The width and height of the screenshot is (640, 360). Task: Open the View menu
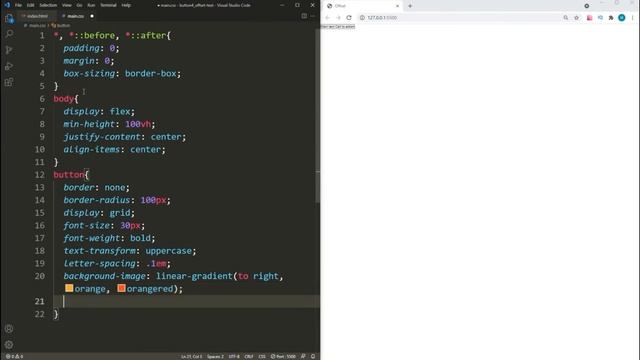(67, 5)
